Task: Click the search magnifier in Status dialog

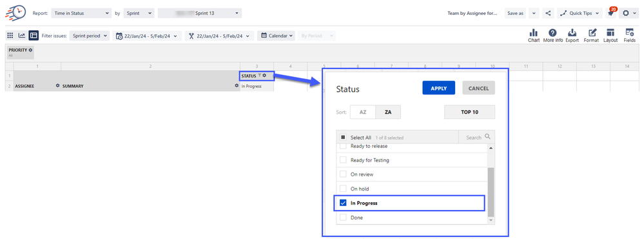Action: 487,137
